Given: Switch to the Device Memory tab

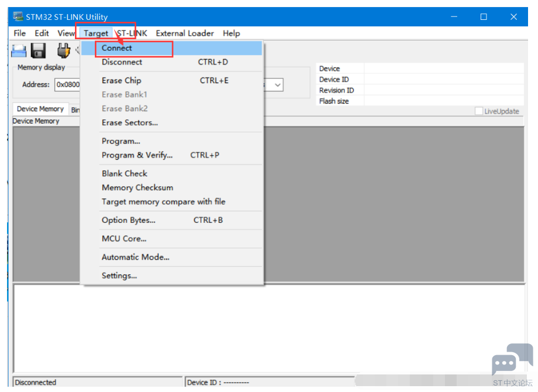Looking at the screenshot, I should point(40,109).
